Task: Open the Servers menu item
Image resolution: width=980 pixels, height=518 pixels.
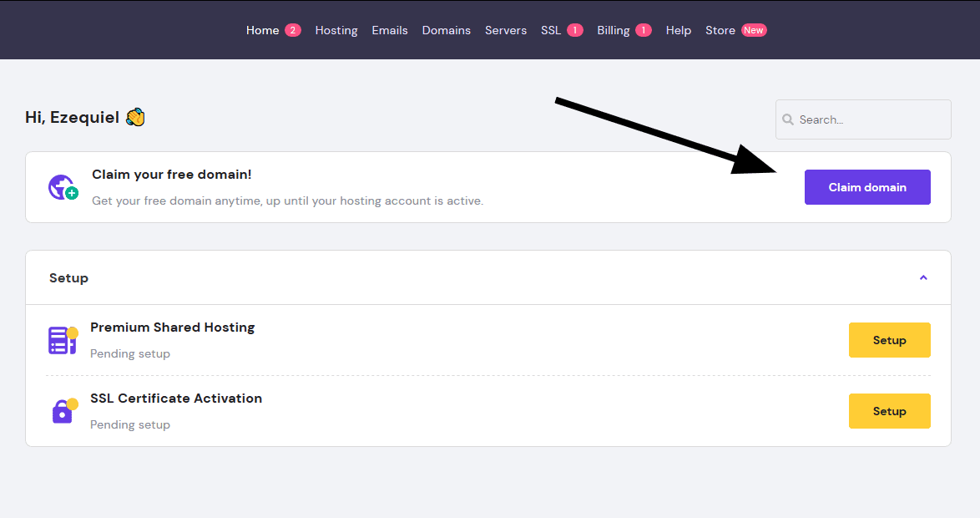Action: [x=506, y=30]
